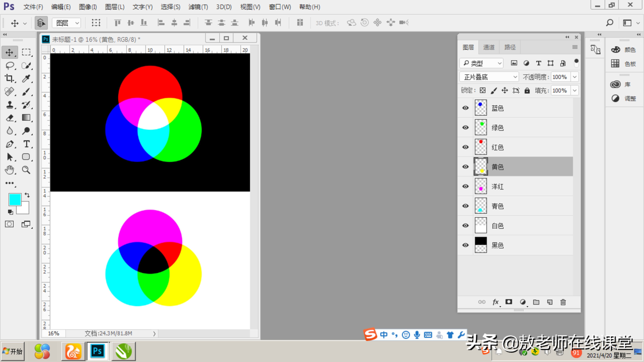Click the delete layer trash icon
Viewport: 644px width, 362px height.
[563, 302]
